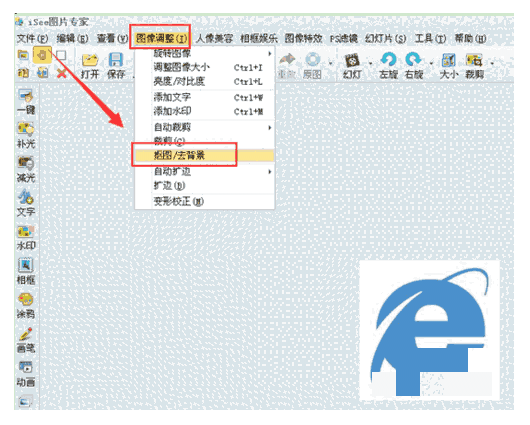Expand the 旋转图像 submenu arrow

(x=269, y=53)
